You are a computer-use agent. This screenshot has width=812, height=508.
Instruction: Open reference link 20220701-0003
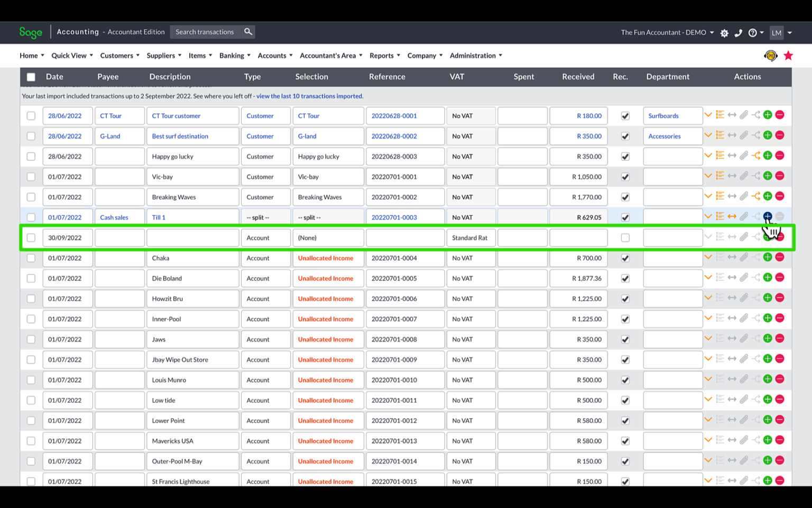point(394,217)
